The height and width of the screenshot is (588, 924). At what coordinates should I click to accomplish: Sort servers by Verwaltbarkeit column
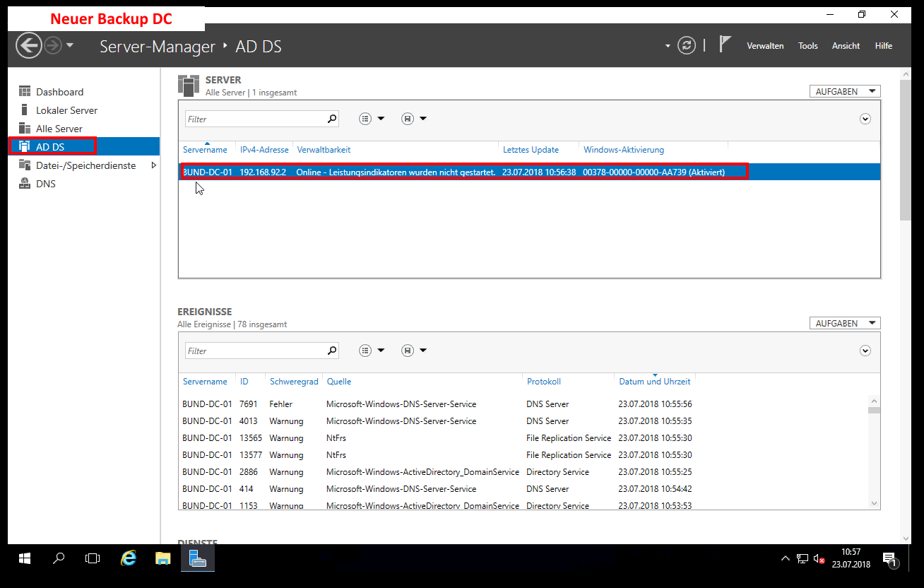tap(324, 150)
